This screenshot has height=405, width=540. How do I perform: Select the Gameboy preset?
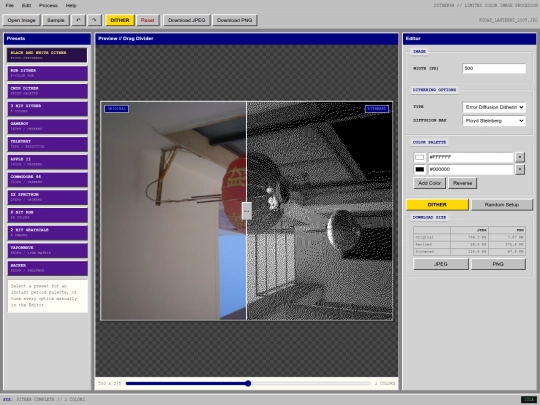pyautogui.click(x=48, y=126)
